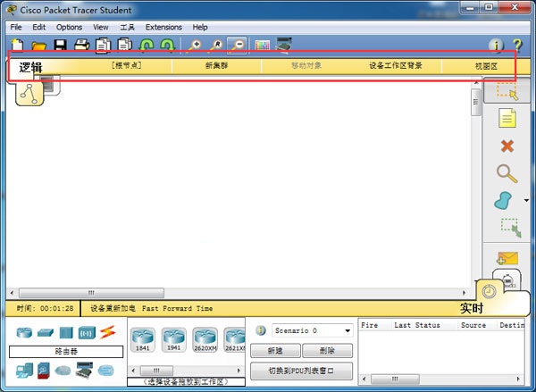Open the Extensions menu
The image size is (536, 392).
163,27
